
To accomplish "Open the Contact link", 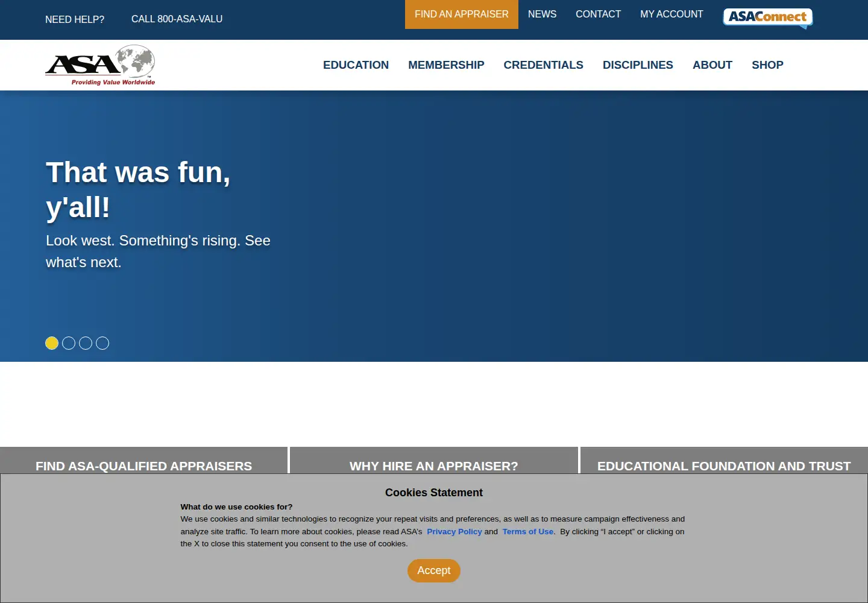I will [598, 14].
